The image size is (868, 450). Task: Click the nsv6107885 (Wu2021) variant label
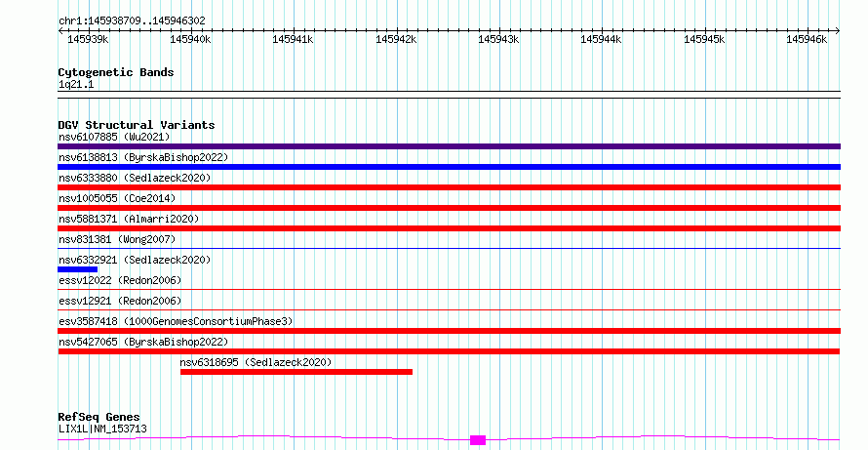(x=114, y=137)
